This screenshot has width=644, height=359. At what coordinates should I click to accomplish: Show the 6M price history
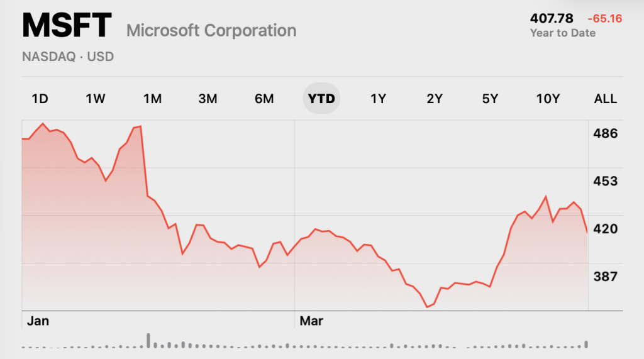pos(264,99)
